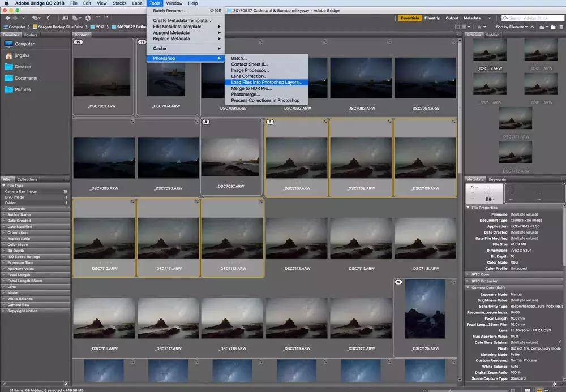Open the Collections panel tab

(27, 179)
